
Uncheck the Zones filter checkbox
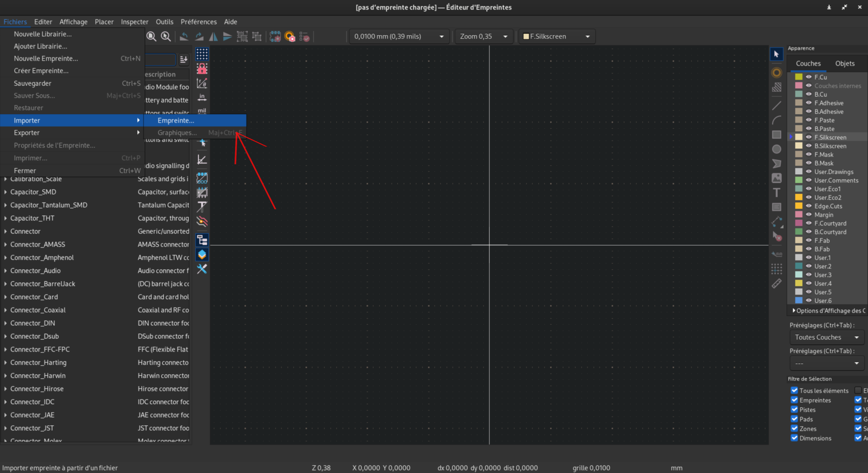click(795, 429)
